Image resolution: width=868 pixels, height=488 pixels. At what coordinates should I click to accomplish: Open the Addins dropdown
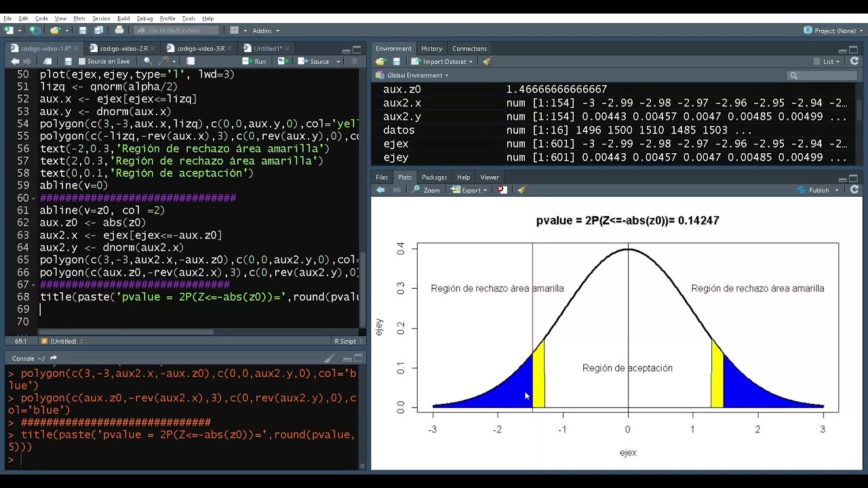coord(266,30)
